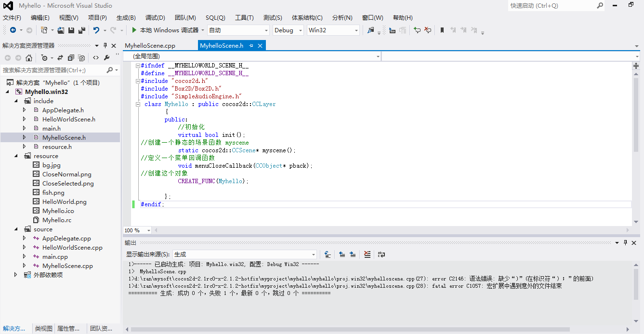
Task: Toggle pin on MyhelloScene.h tab
Action: (251, 46)
